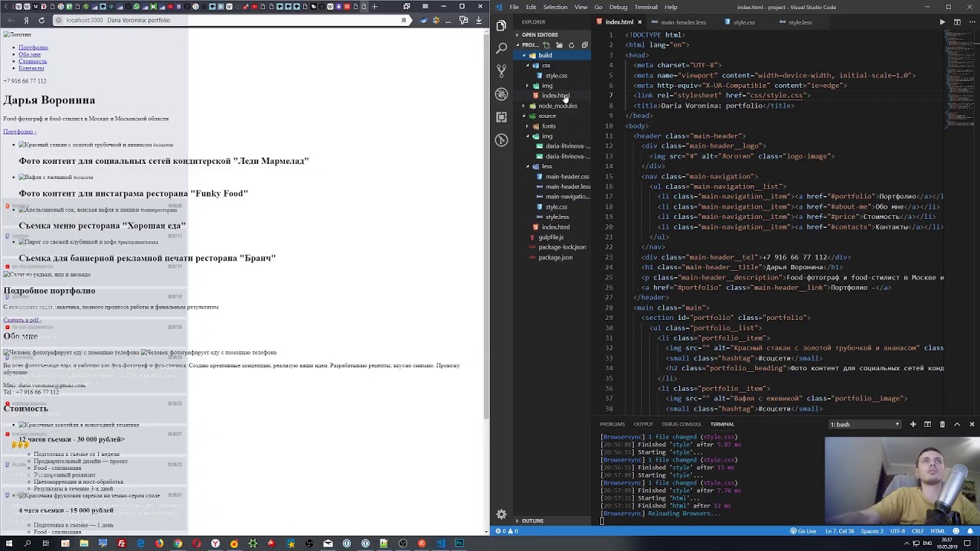Viewport: 980px width, 551px height.
Task: Click the New File icon in Explorer
Action: coord(546,45)
